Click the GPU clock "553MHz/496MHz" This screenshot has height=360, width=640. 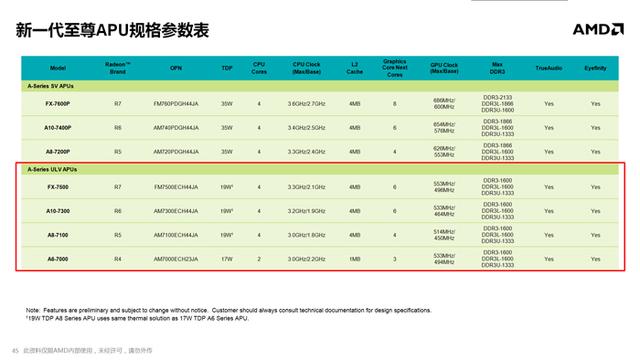(444, 187)
